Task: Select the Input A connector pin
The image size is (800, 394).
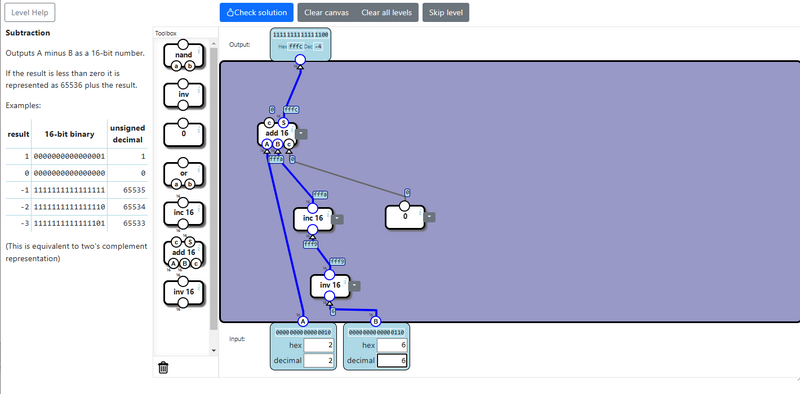Action: point(303,322)
